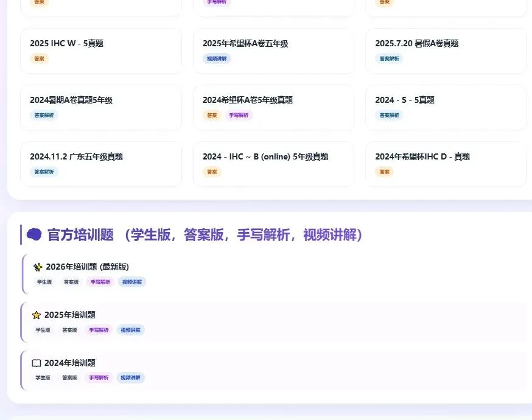The image size is (532, 420).
Task: Click 答案解析 tag under 2025.7.20 暑假A卷真题
Action: coord(389,58)
